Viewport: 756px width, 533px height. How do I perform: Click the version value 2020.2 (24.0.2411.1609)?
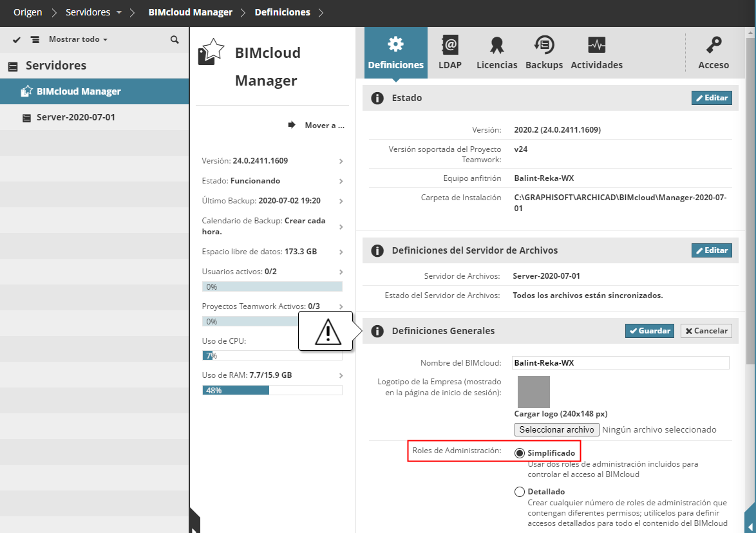click(558, 130)
